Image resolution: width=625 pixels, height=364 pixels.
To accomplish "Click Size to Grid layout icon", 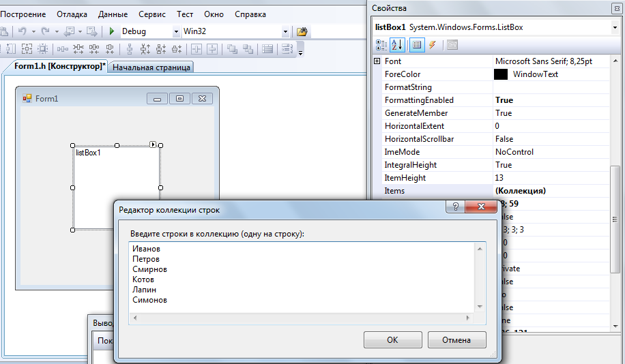I will (42, 49).
